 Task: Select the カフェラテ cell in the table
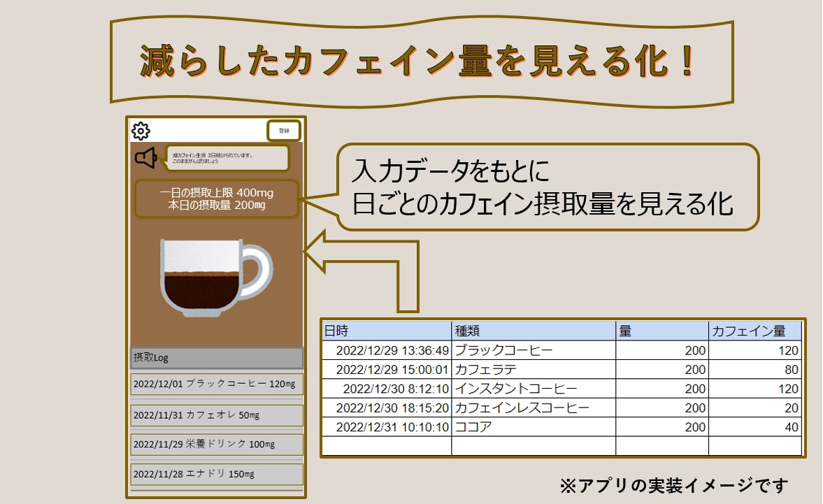click(x=534, y=369)
